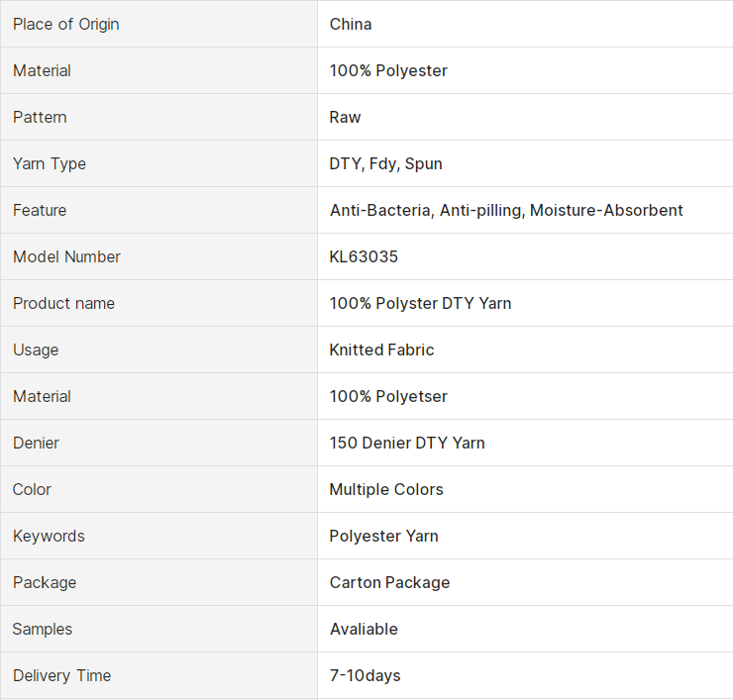Select the "Avaliable" samples value
Viewport: 733px width, 700px height.
click(x=364, y=629)
